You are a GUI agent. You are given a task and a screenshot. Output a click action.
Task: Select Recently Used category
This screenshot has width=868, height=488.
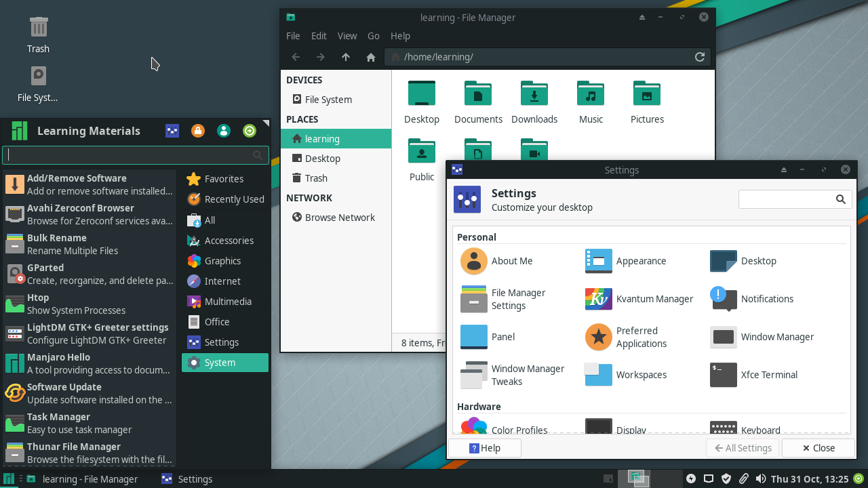coord(225,199)
